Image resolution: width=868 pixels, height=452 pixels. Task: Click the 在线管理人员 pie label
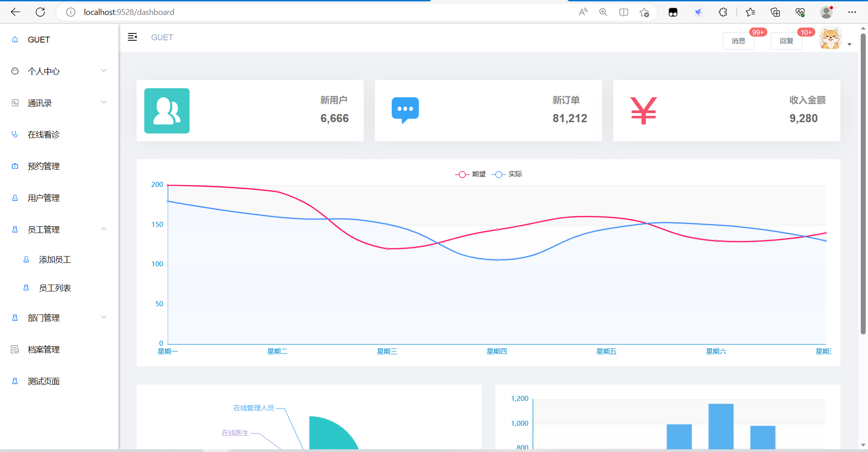(x=254, y=408)
